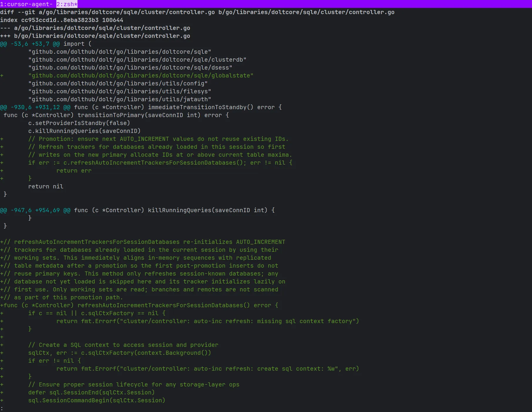Click the hunk header for immediateTransitionToStandby
Image resolution: width=532 pixels, height=412 pixels.
pyautogui.click(x=141, y=107)
